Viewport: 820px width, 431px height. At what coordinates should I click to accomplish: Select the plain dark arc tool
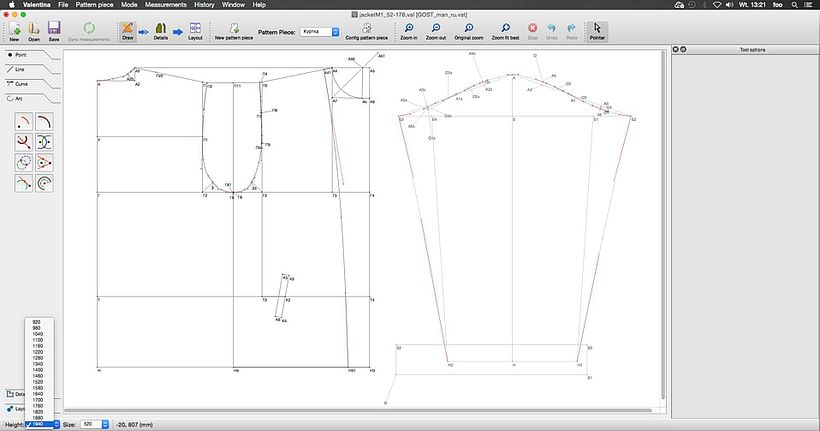point(44,121)
